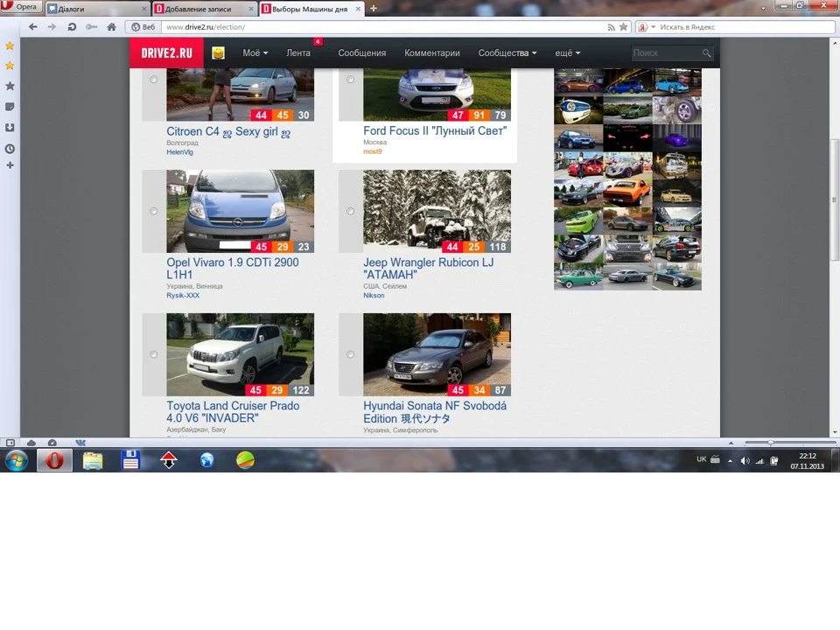Open the white Toyota Prado photo
The width and height of the screenshot is (840, 630).
point(240,354)
